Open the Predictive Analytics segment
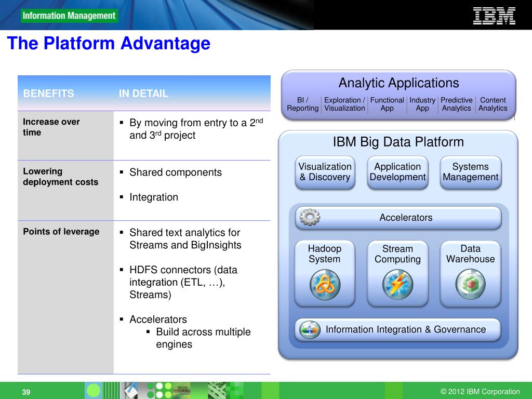The image size is (532, 399). (x=456, y=104)
